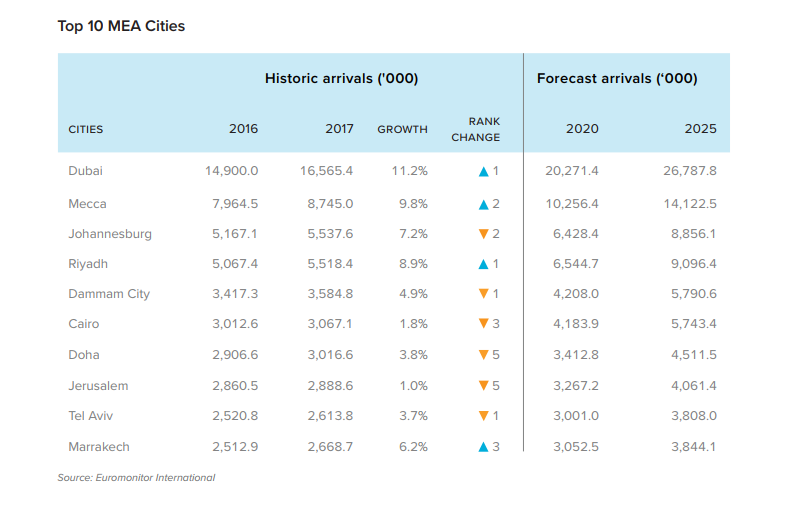The image size is (806, 518).
Task: Click Dubai's 2017 value 16,565.4
Action: [326, 171]
